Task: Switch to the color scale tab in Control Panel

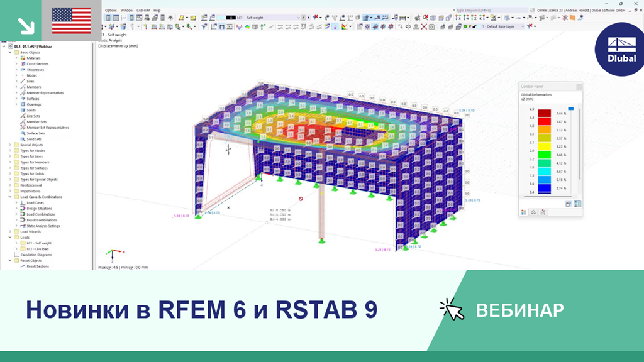Action: pyautogui.click(x=524, y=212)
